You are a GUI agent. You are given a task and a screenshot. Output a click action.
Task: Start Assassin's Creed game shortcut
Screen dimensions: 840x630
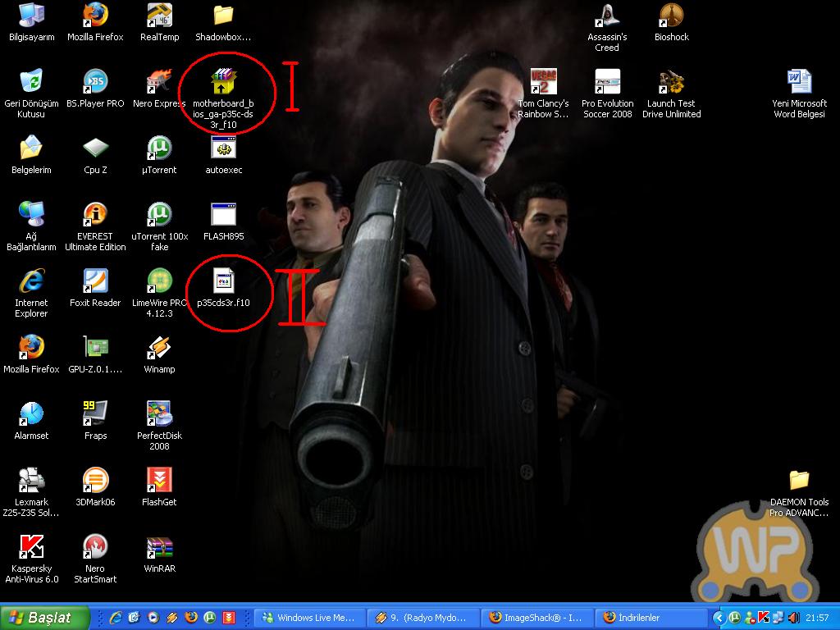[x=607, y=27]
